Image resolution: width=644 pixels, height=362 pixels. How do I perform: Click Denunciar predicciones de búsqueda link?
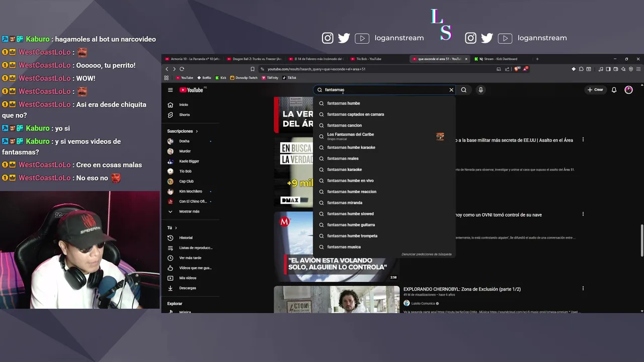[x=427, y=254]
